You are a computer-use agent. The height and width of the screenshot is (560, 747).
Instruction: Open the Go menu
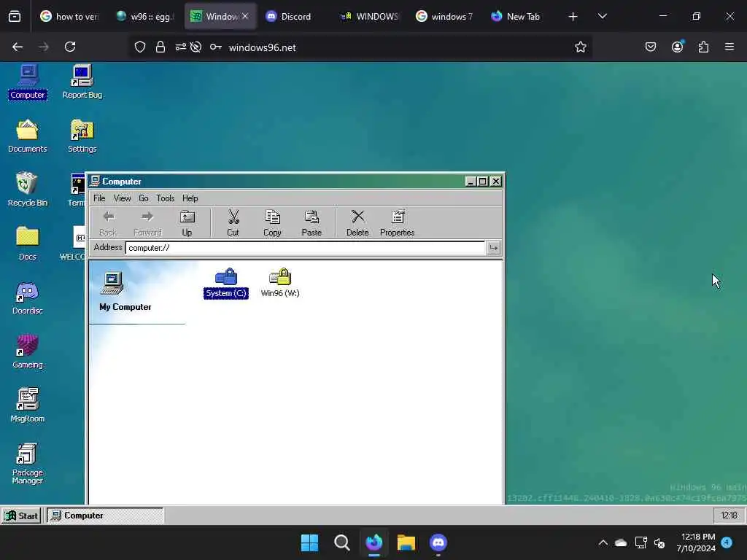[144, 198]
